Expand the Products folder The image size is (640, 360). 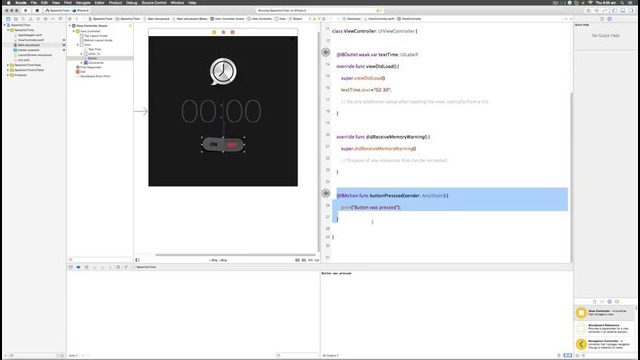click(x=8, y=75)
